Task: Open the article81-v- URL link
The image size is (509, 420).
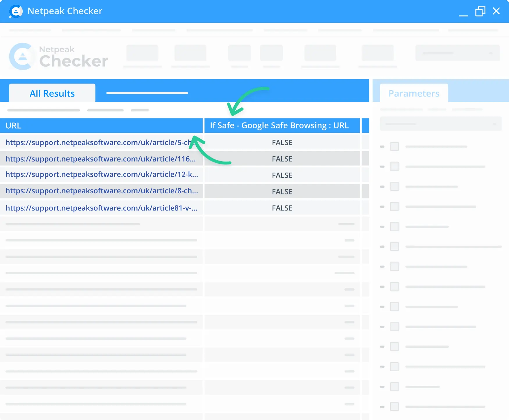Action: click(101, 208)
